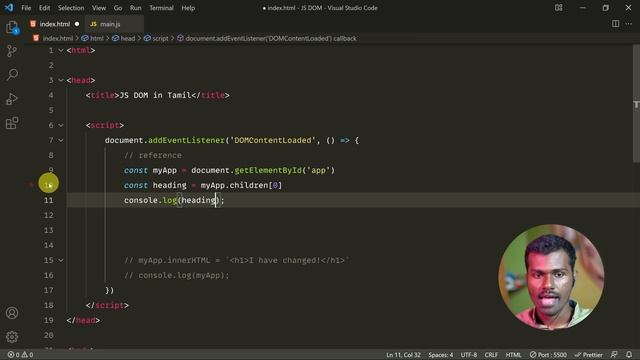The image size is (640, 360).
Task: Click the Split Editor Right icon
Action: [x=615, y=24]
